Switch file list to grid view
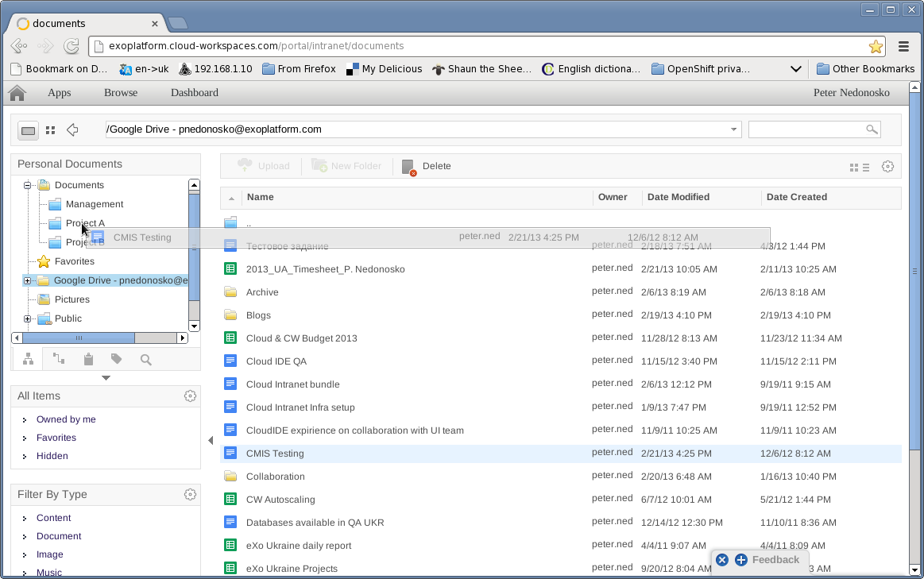The height and width of the screenshot is (579, 924). [854, 168]
